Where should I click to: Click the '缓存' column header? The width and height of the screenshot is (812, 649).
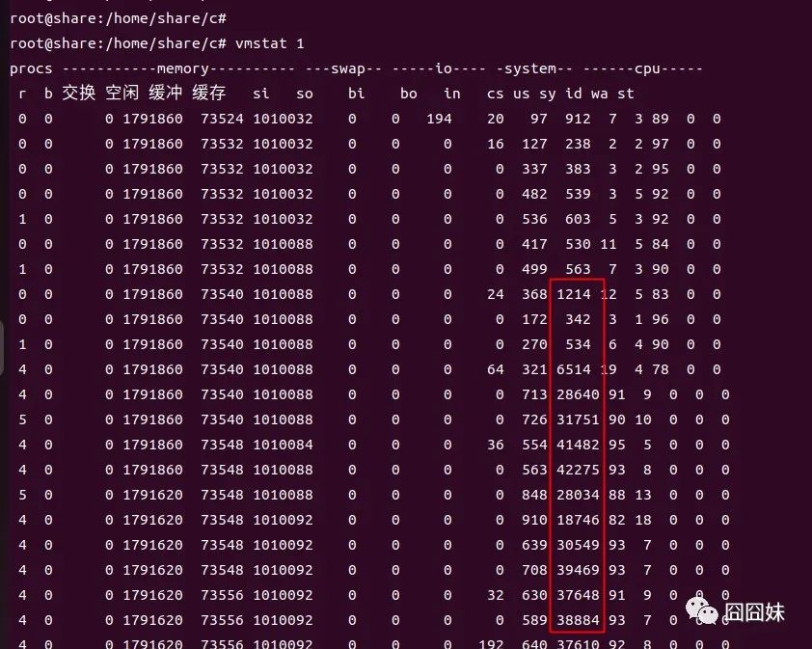[x=209, y=94]
